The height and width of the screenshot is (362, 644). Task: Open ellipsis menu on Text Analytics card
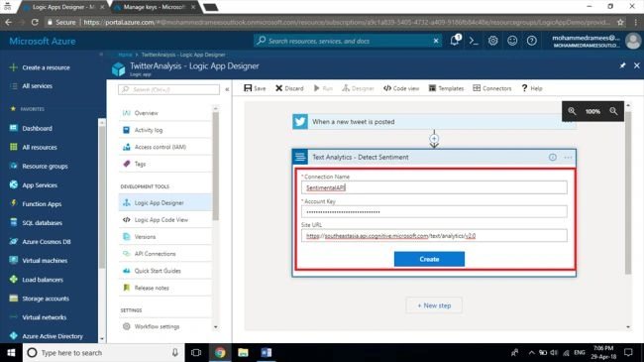(568, 157)
